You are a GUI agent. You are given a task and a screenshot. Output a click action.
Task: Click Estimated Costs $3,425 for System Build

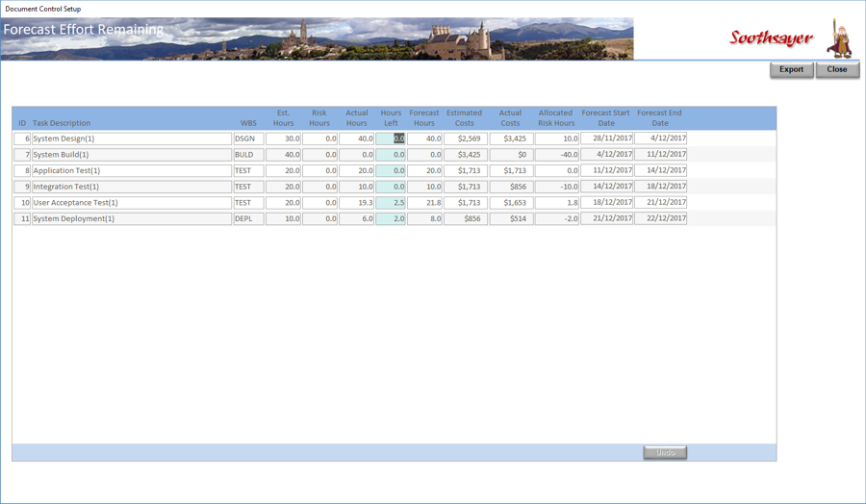point(466,155)
